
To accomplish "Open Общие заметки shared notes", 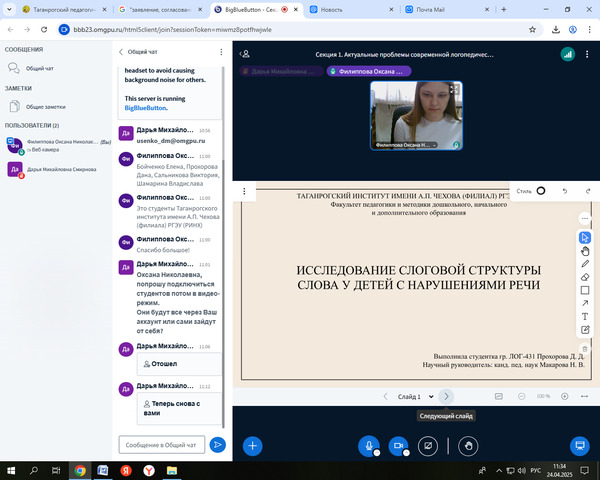I will 46,106.
